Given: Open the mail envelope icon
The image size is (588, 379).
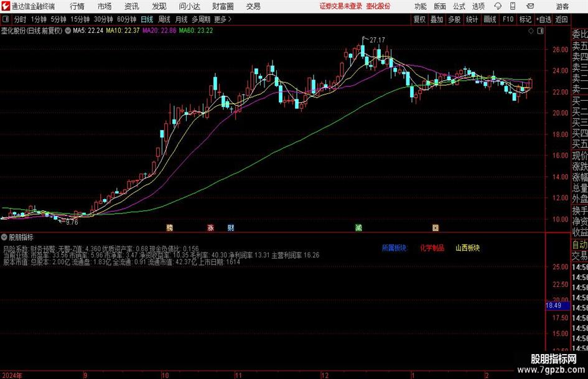Looking at the screenshot, I should pyautogui.click(x=530, y=6).
